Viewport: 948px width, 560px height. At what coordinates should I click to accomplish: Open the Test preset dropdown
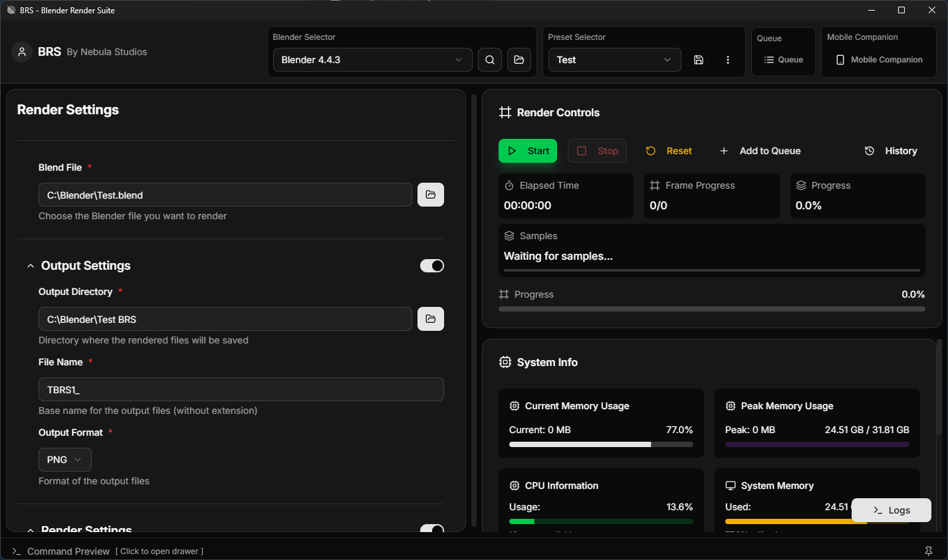pos(615,60)
